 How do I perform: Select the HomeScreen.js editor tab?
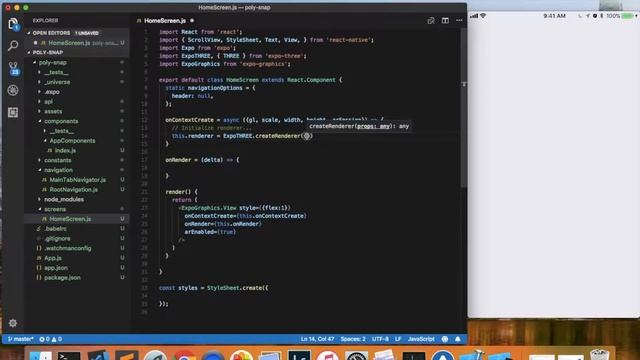tap(165, 20)
